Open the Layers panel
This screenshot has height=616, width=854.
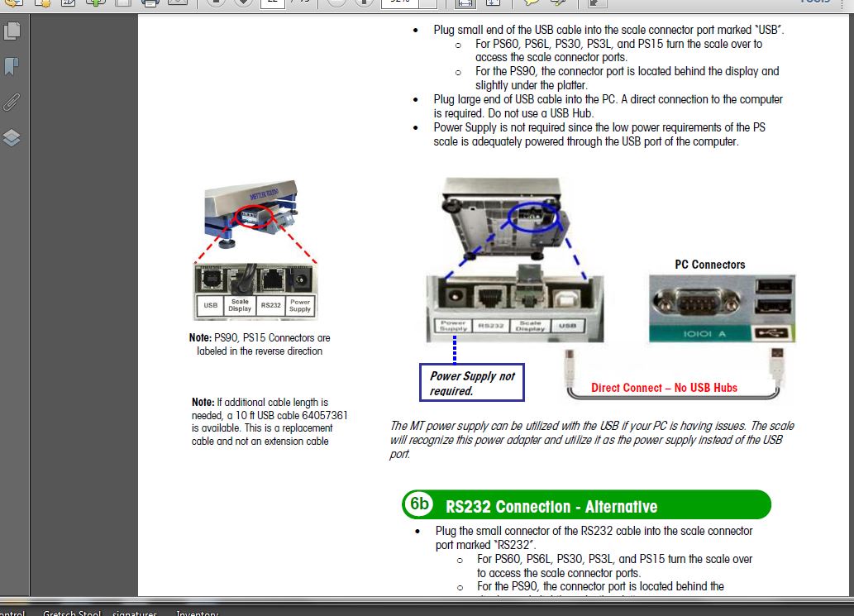click(12, 137)
